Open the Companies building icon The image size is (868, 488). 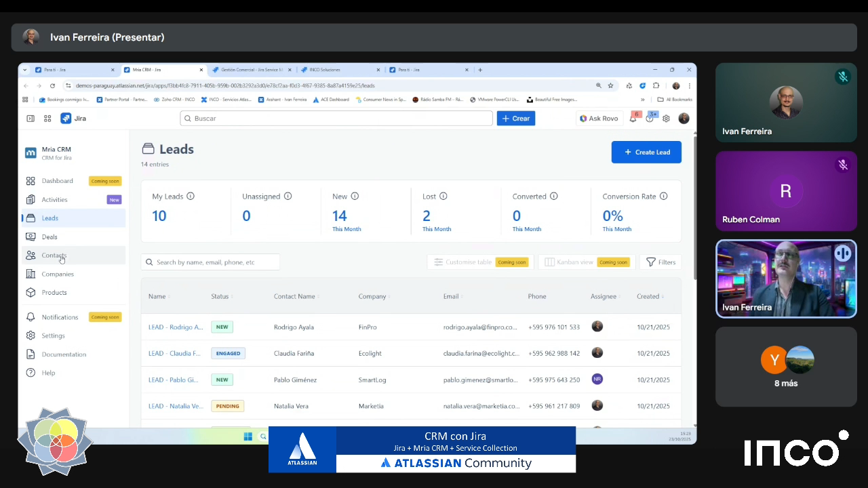pos(31,274)
